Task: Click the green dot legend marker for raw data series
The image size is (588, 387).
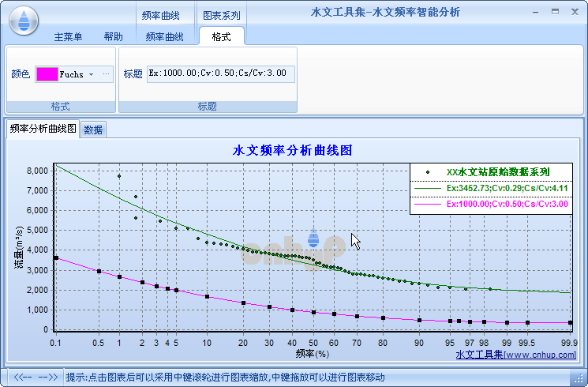Action: (x=428, y=172)
